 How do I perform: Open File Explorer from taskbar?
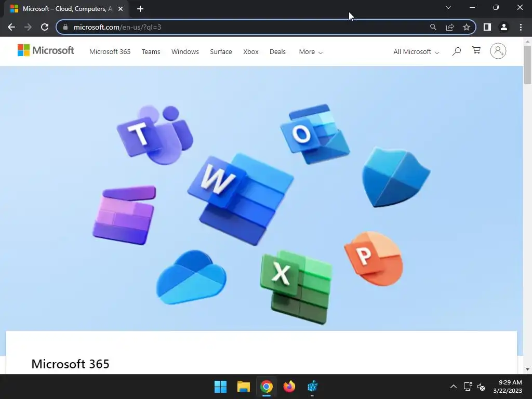pos(244,387)
